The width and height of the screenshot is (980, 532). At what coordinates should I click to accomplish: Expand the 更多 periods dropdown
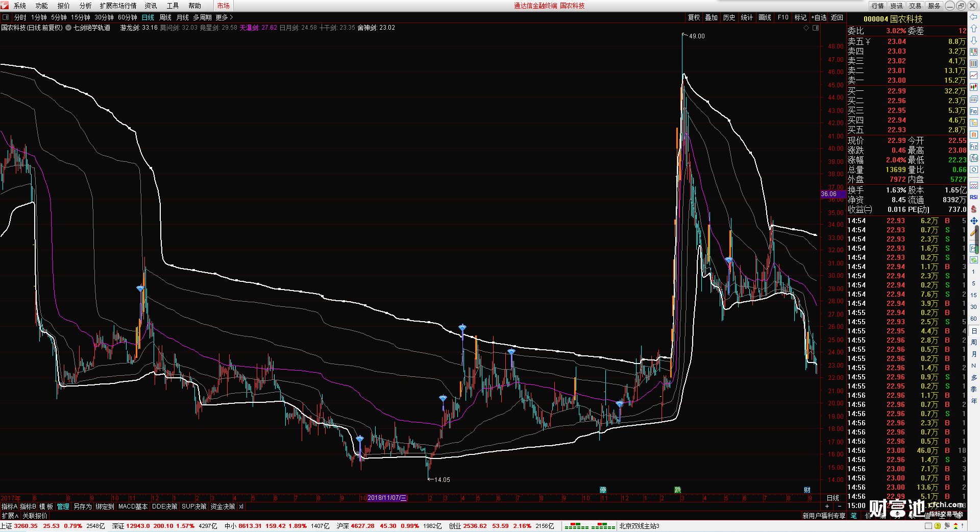coord(224,17)
